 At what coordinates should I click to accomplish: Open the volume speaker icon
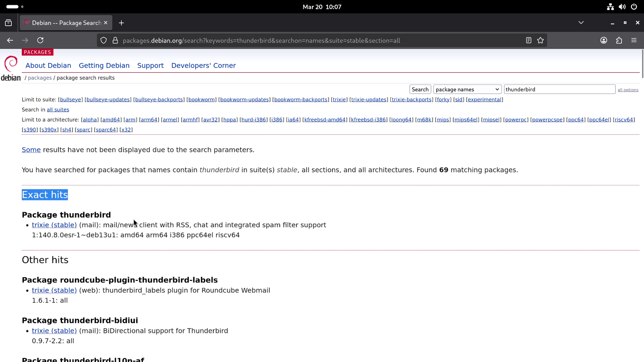pyautogui.click(x=622, y=7)
